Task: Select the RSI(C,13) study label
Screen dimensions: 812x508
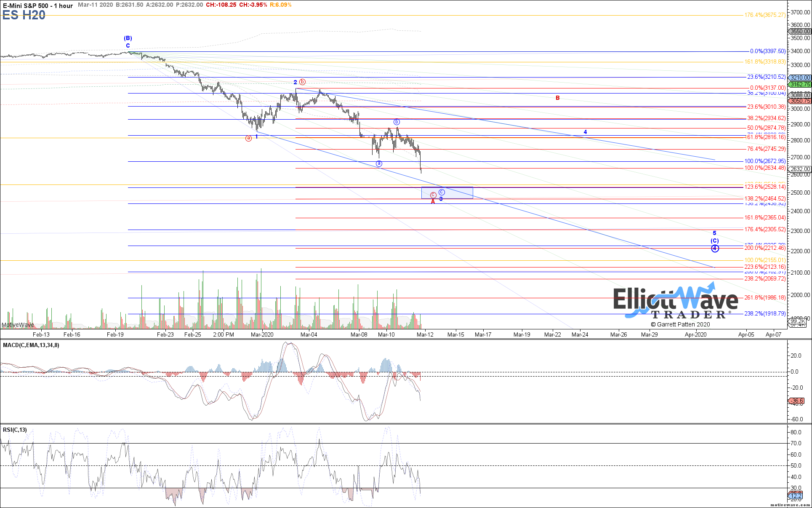Action: point(14,429)
